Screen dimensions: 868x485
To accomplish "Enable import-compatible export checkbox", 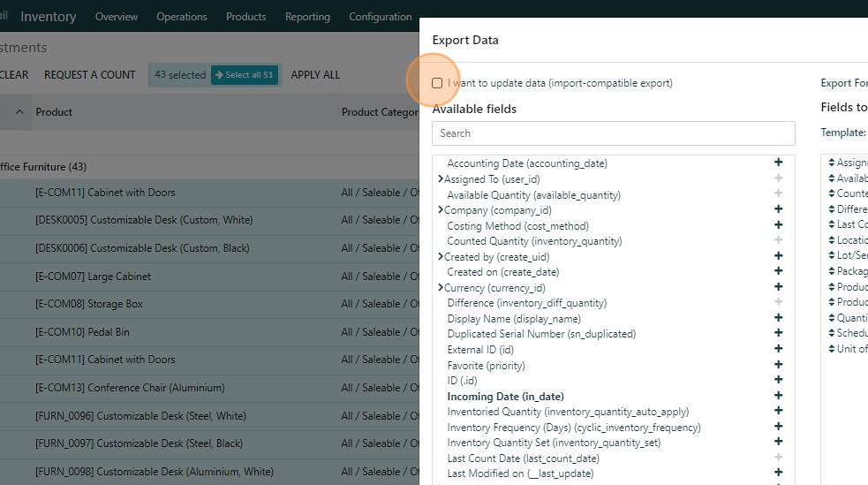I will click(437, 83).
